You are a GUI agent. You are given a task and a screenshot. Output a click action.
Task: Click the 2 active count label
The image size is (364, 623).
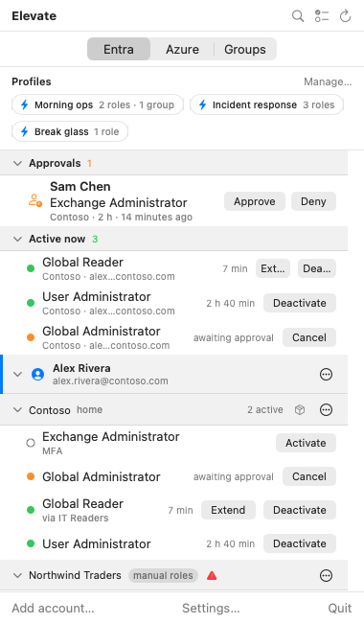(265, 409)
